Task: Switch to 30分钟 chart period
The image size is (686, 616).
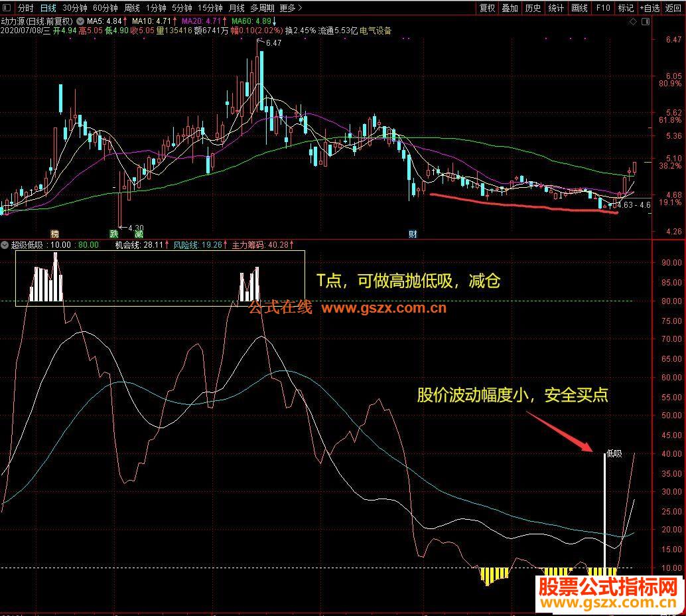Action: (x=75, y=8)
